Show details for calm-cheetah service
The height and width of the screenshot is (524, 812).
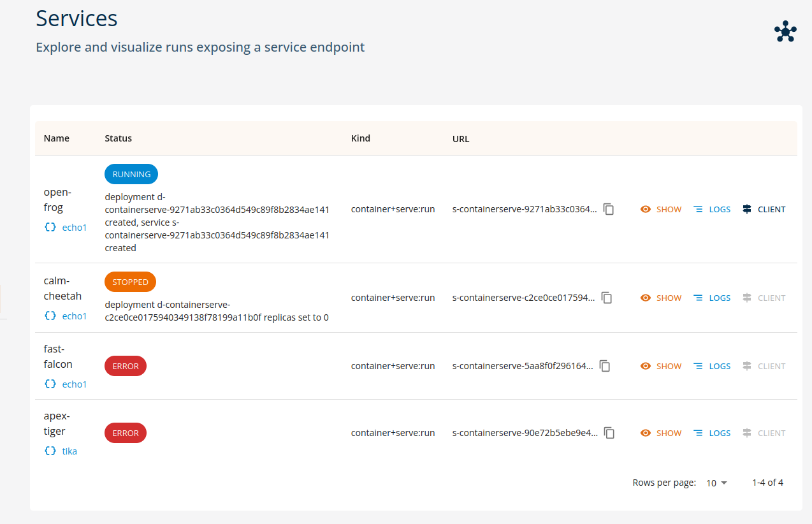(661, 298)
